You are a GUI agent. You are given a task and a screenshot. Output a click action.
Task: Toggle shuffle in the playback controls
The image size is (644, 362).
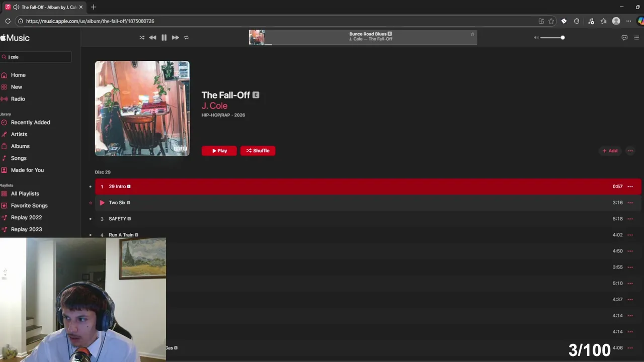click(x=142, y=38)
